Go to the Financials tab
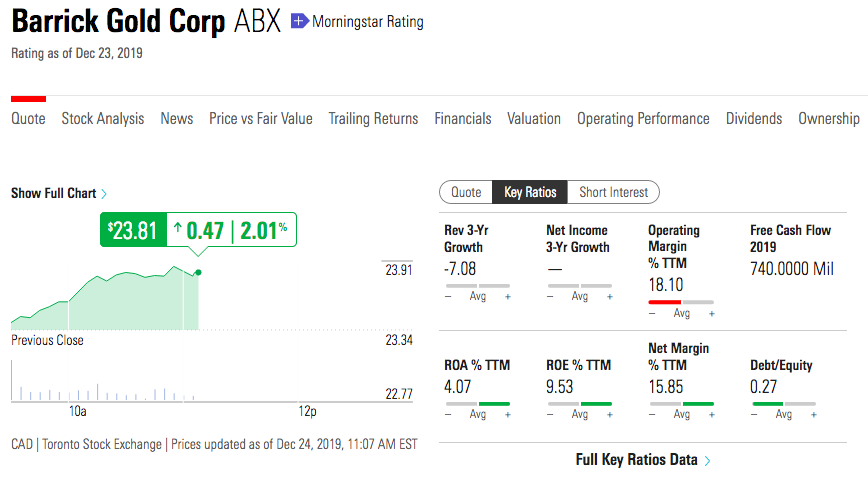Viewport: 868px width, 483px height. 463,118
